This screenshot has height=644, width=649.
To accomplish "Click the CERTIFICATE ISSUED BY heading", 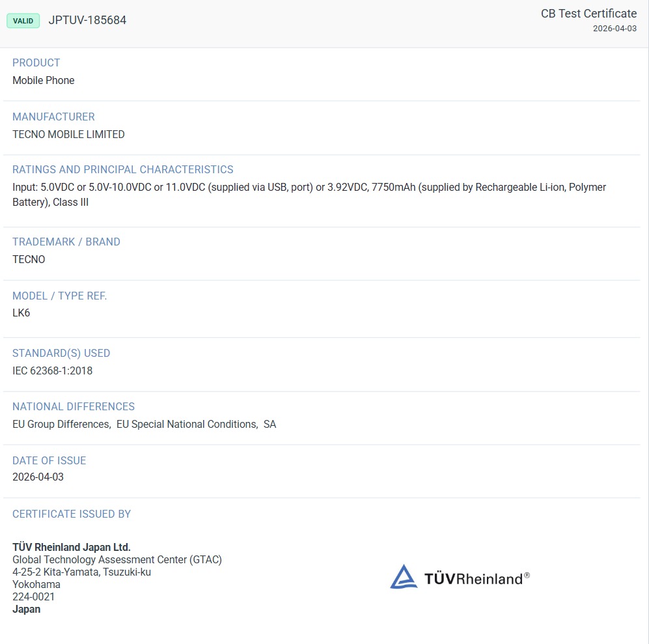I will coord(72,514).
